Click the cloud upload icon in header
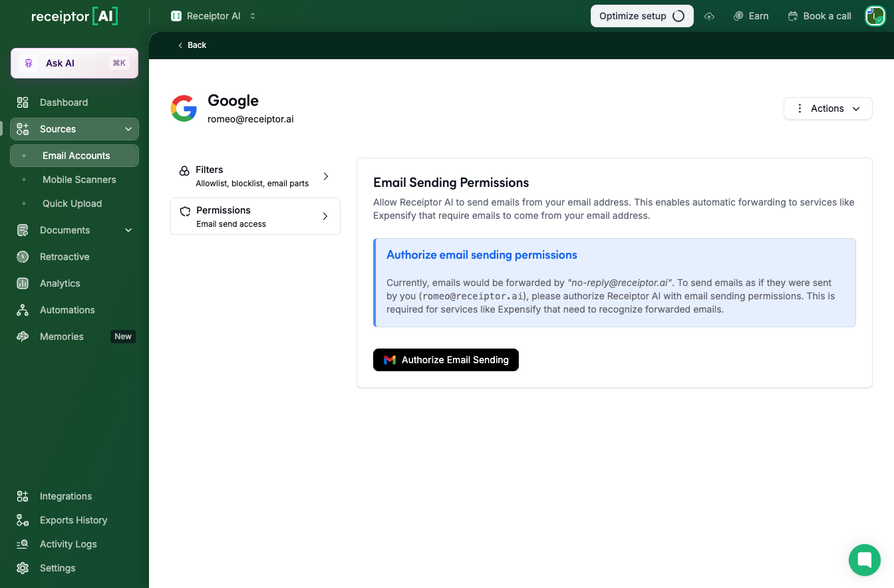This screenshot has width=894, height=588. coord(709,16)
